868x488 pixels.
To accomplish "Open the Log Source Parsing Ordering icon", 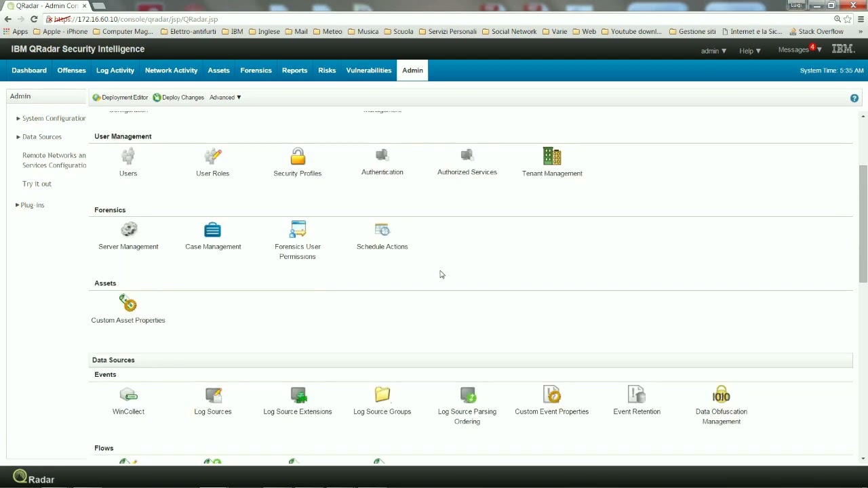I will [x=467, y=395].
